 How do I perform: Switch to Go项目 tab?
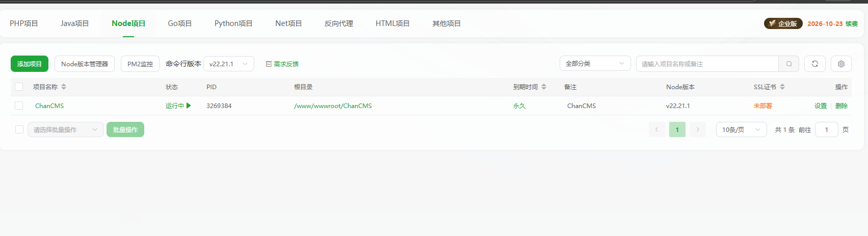[180, 23]
